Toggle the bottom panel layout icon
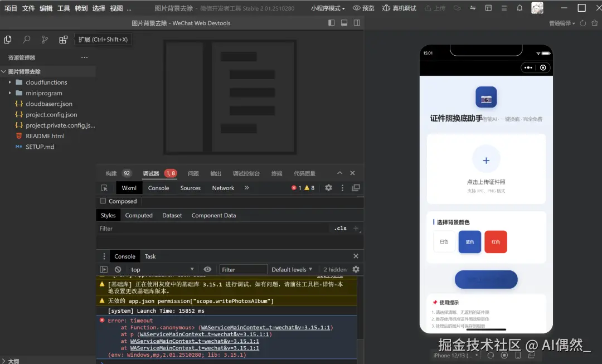Viewport: 602px width, 364px height. click(344, 23)
